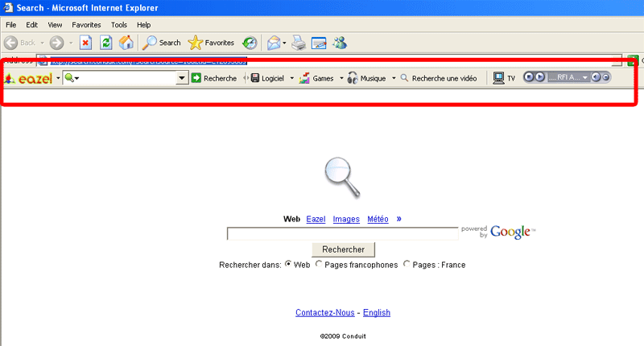This screenshot has height=346, width=644.
Task: Select the Pages francophones radio option
Action: (x=319, y=265)
